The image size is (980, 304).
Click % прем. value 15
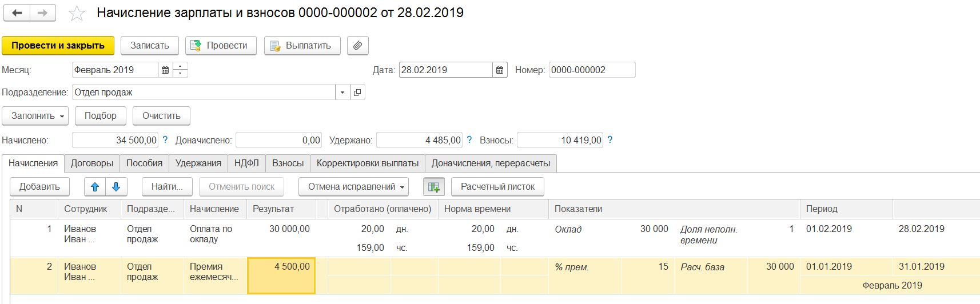(648, 266)
